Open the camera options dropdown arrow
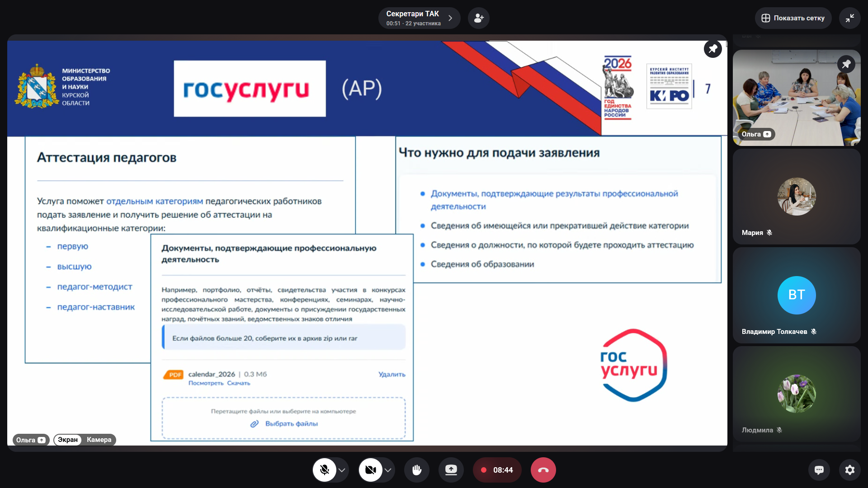 [x=388, y=470]
